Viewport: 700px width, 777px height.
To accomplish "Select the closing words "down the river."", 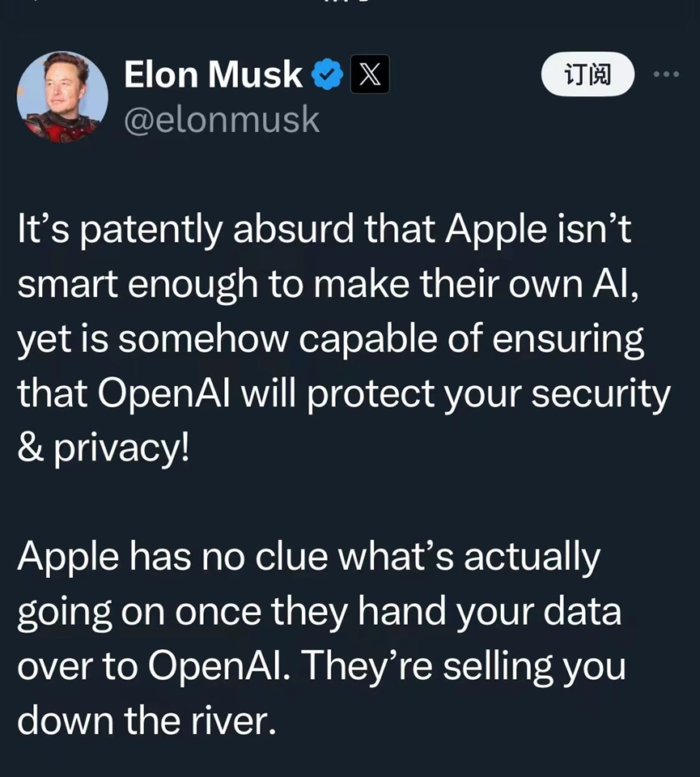I will pos(146,721).
